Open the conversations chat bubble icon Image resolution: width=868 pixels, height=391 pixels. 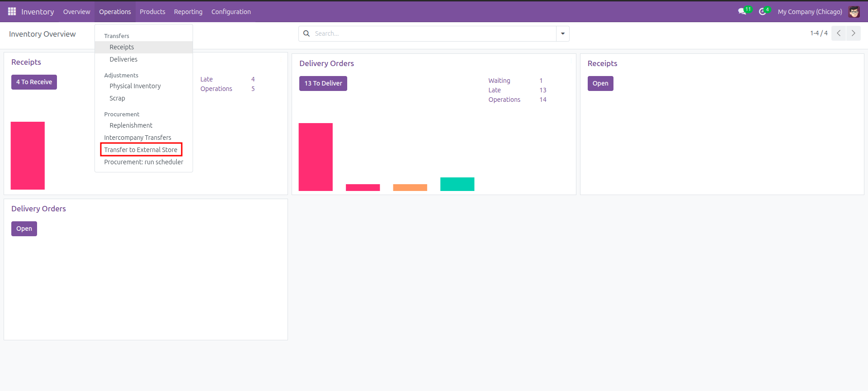[742, 11]
